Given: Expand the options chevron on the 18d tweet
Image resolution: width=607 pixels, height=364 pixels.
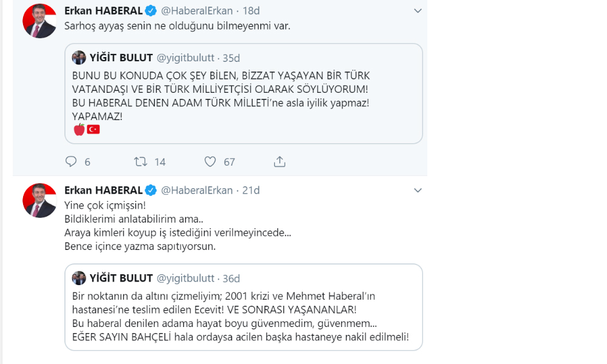Looking at the screenshot, I should click(417, 11).
